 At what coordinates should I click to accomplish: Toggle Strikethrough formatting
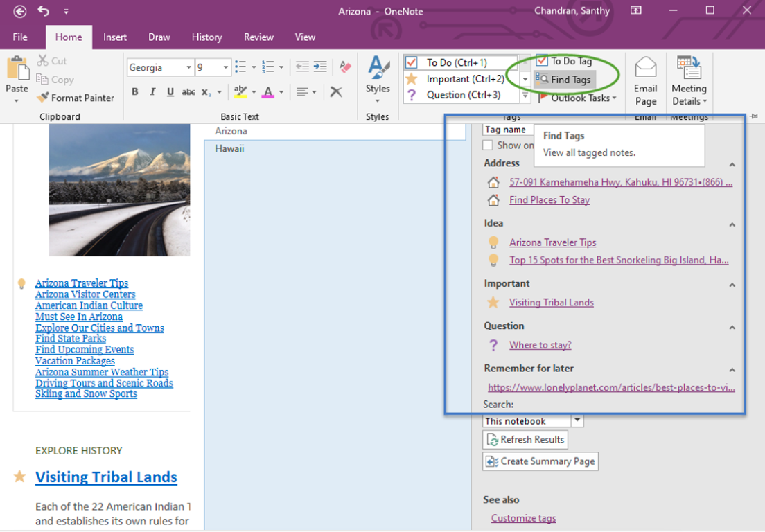[x=188, y=91]
